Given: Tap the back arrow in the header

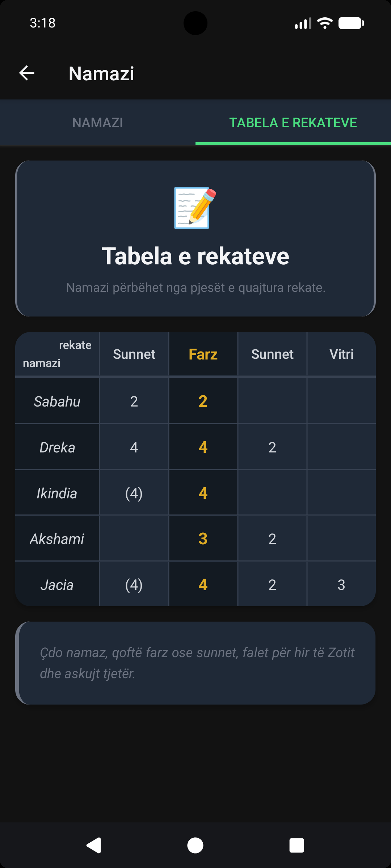Looking at the screenshot, I should click(x=27, y=73).
